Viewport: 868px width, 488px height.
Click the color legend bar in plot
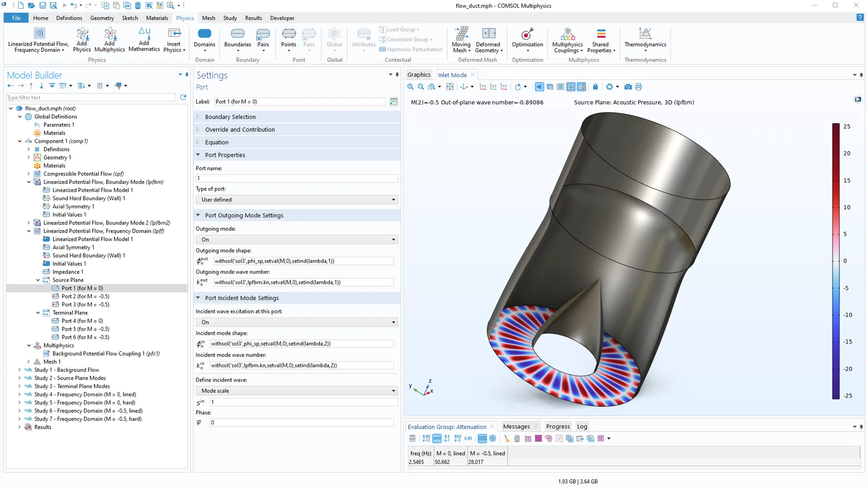pyautogui.click(x=836, y=261)
